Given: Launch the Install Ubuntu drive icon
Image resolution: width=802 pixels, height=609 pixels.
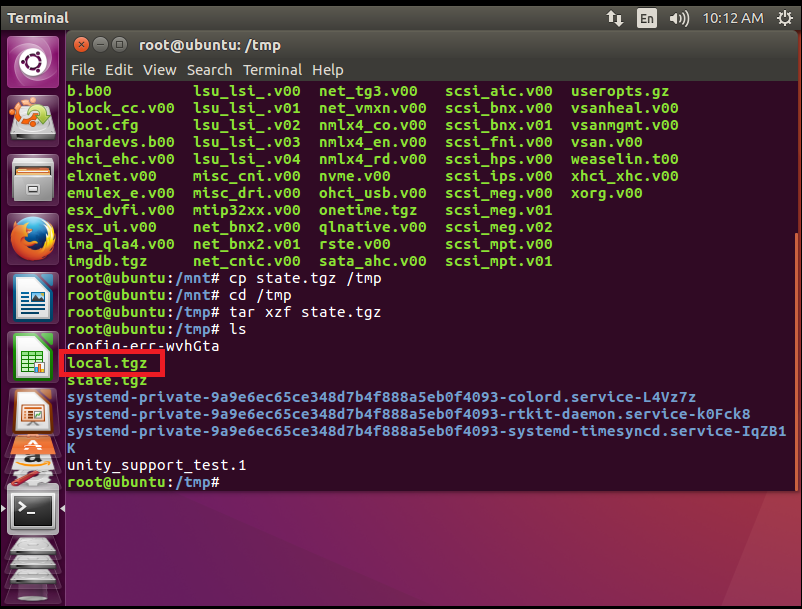Looking at the screenshot, I should click(33, 120).
